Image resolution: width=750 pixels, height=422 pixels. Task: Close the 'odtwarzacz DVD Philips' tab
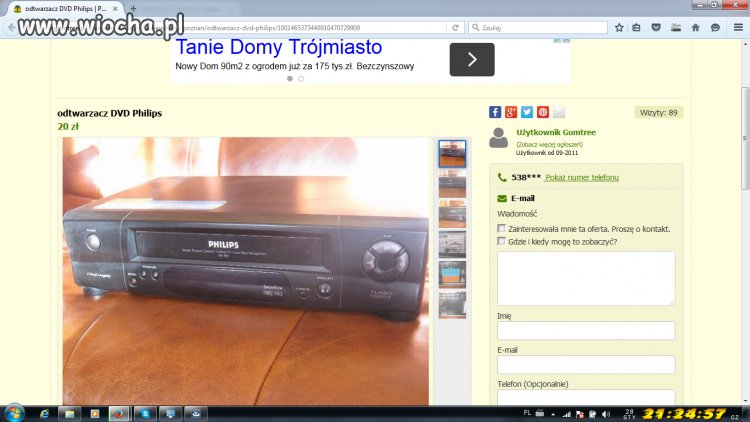(115, 9)
